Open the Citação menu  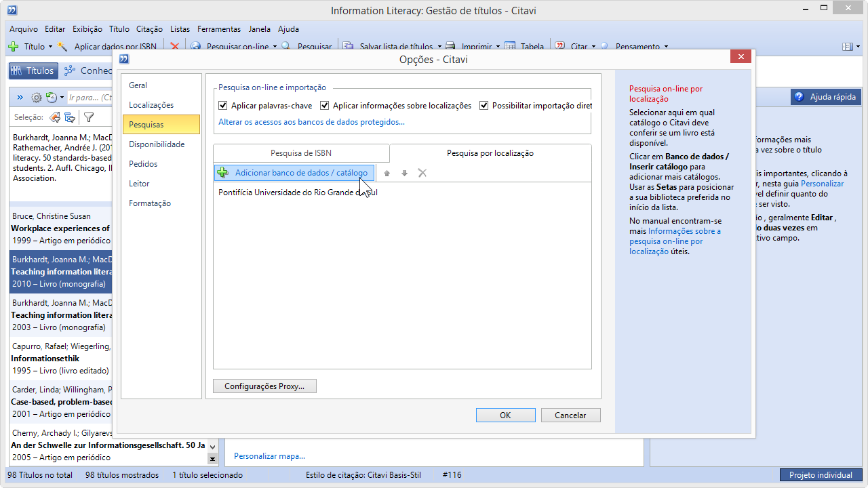pos(149,29)
